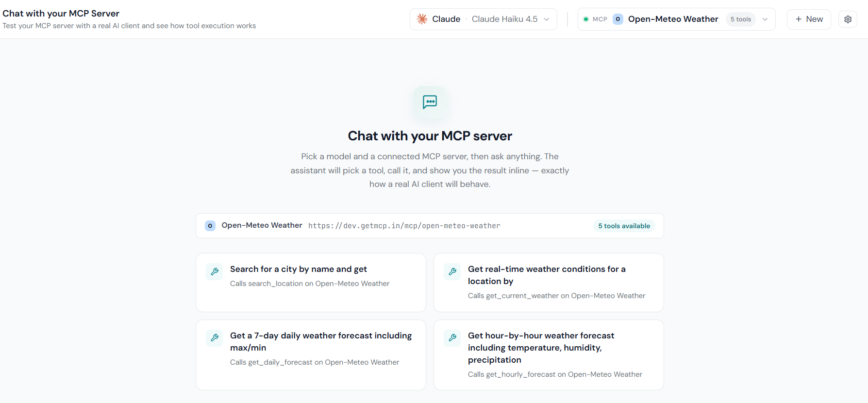Click the 'MCP' label in the header
The width and height of the screenshot is (868, 403).
pos(600,19)
